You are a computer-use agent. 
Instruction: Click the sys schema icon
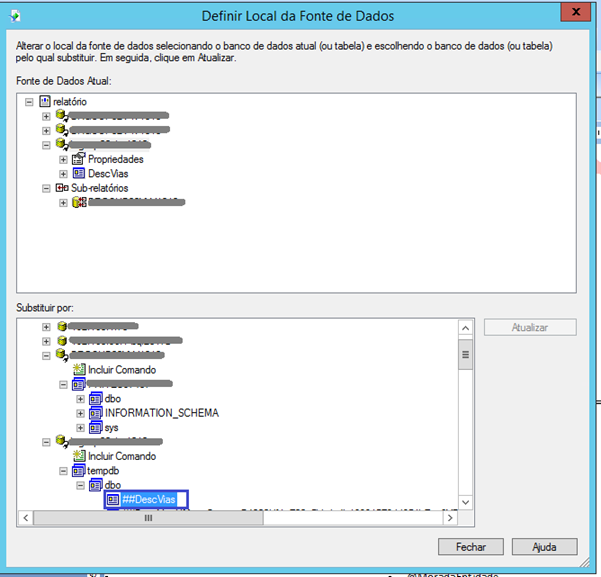pyautogui.click(x=96, y=427)
